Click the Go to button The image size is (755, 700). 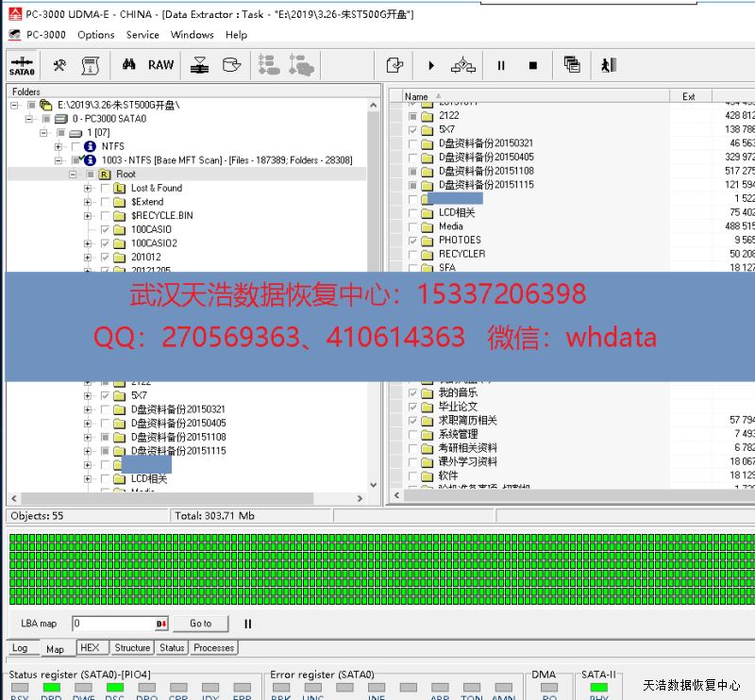[x=200, y=624]
